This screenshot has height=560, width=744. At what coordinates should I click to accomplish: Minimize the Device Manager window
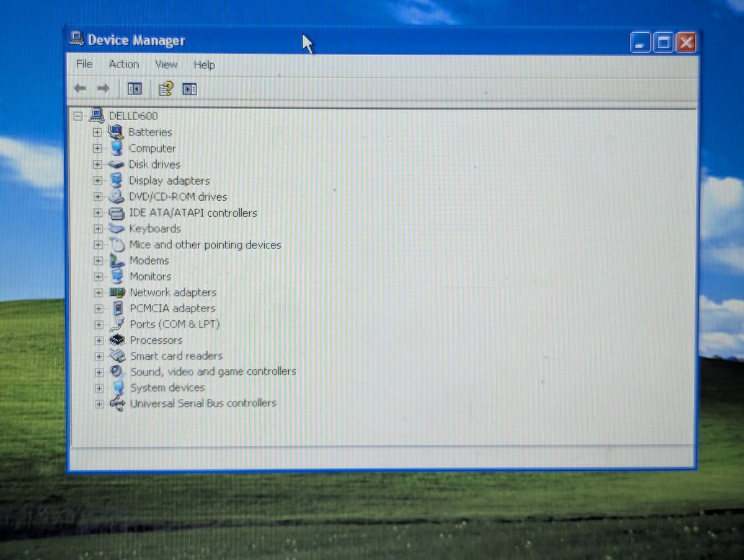(x=640, y=43)
